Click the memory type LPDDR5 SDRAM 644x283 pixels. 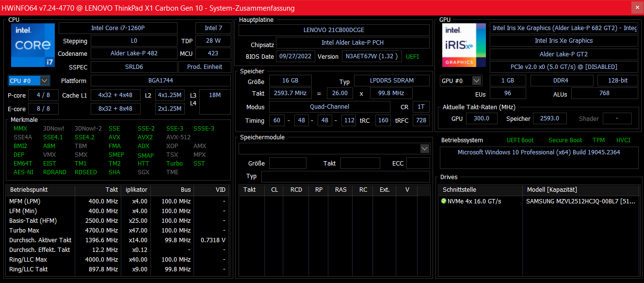point(392,81)
